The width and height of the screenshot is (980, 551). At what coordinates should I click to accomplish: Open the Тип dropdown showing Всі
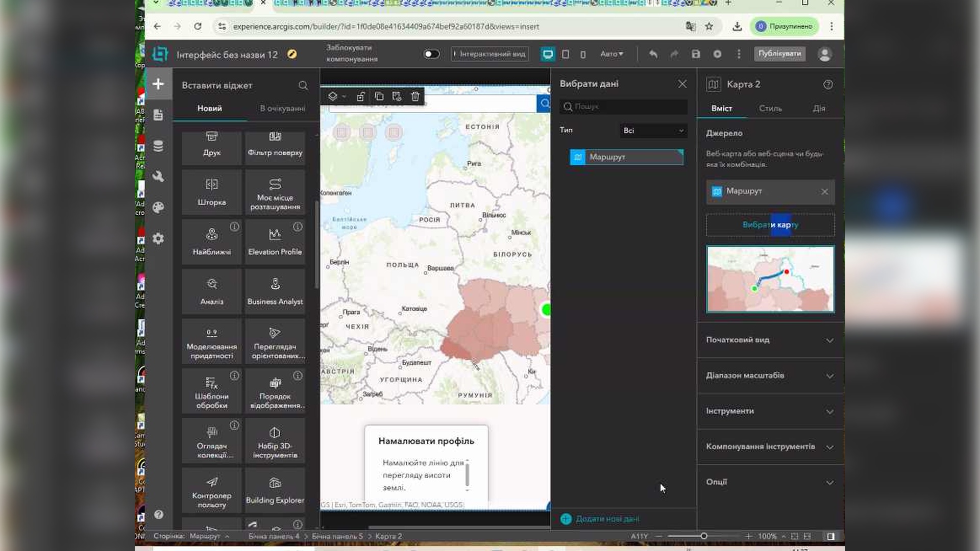(653, 131)
